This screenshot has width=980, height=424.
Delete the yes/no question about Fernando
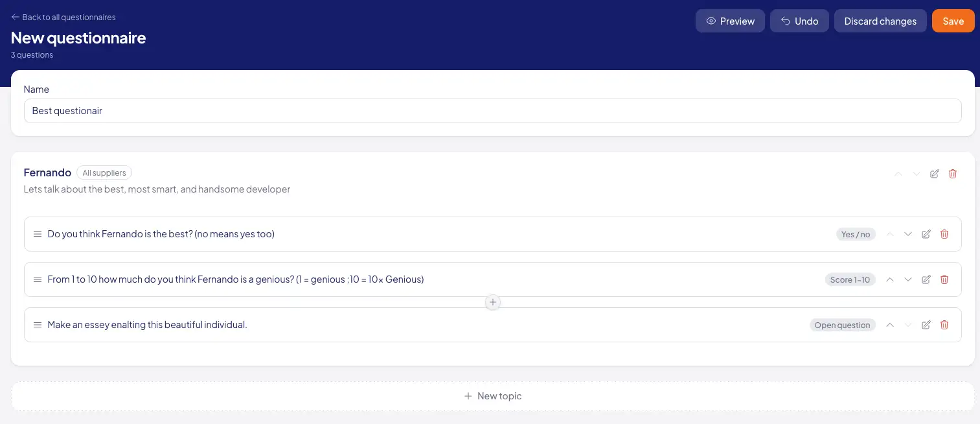coord(944,234)
